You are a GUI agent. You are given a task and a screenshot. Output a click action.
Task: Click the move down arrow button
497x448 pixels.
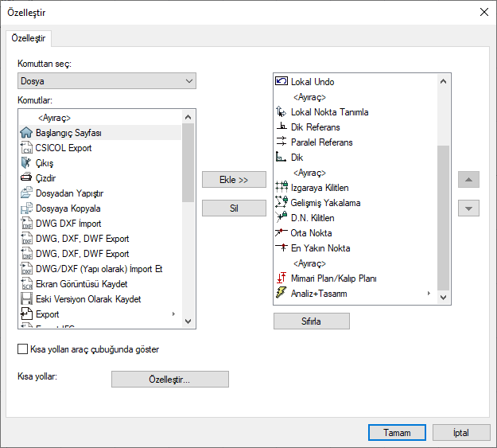[x=469, y=208]
